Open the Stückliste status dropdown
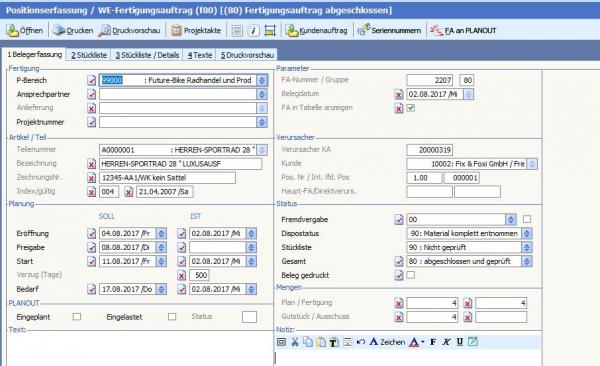 [x=527, y=248]
